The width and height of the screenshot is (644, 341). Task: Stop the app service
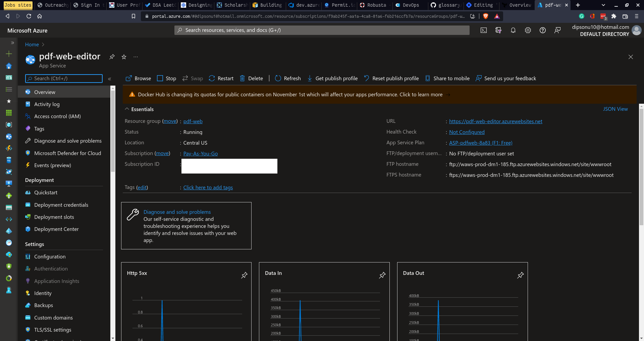(166, 79)
